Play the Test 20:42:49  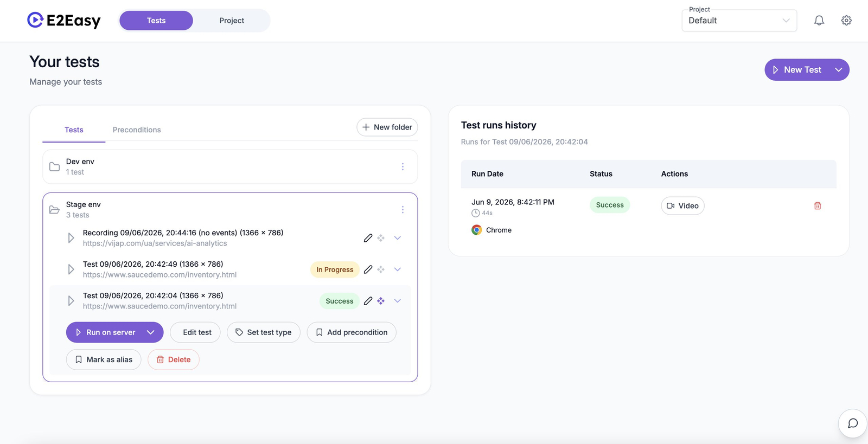point(71,269)
